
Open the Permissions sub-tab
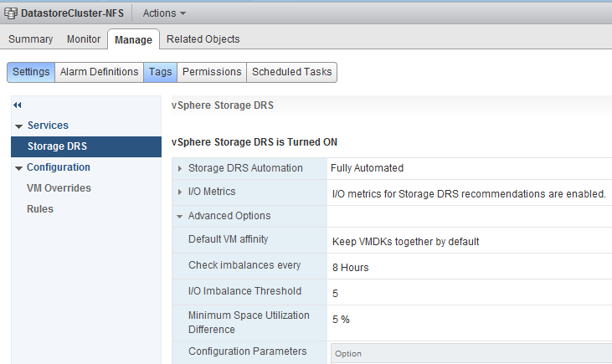click(212, 72)
